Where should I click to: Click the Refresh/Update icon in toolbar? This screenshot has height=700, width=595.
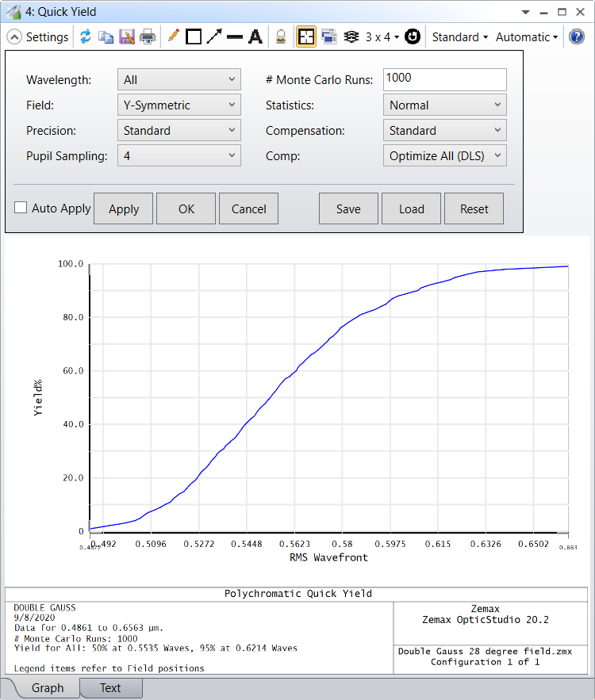[x=85, y=37]
